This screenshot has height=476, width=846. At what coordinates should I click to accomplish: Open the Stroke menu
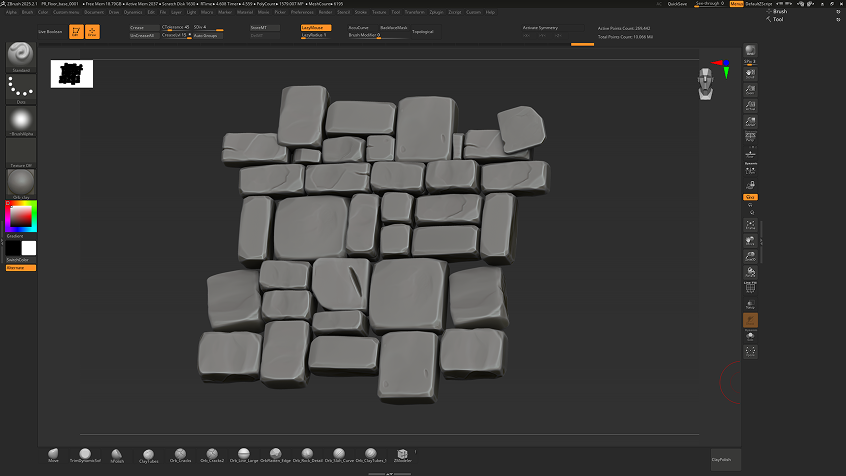click(361, 12)
